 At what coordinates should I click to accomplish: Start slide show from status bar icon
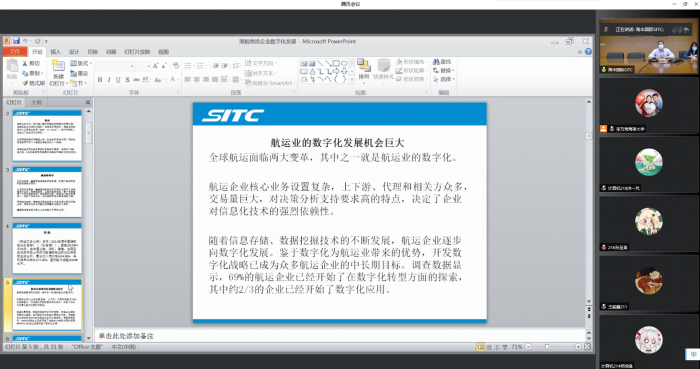coord(505,347)
